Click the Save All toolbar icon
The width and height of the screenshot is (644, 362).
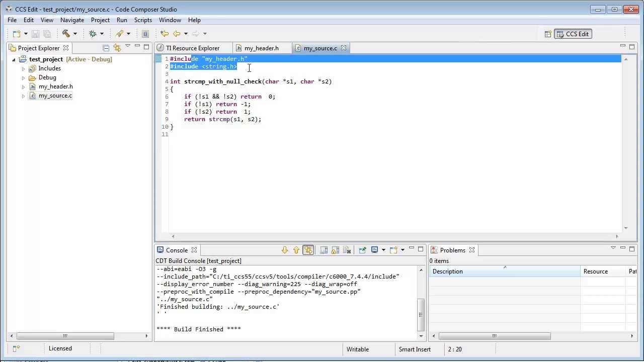point(47,34)
